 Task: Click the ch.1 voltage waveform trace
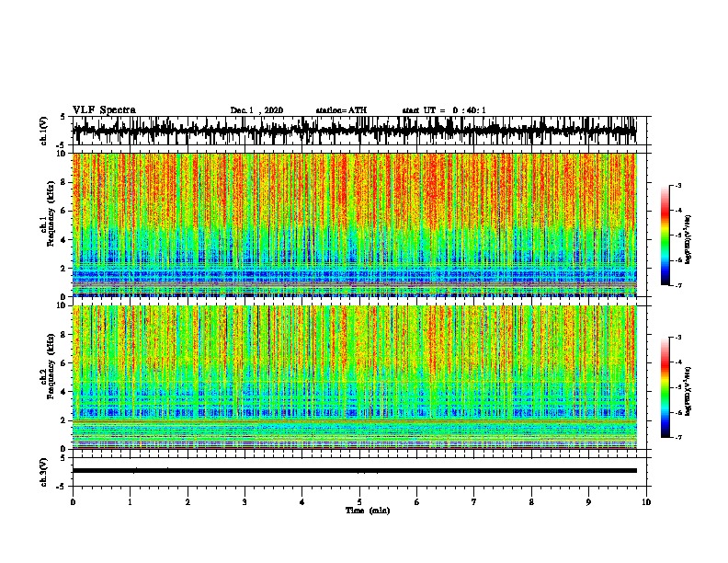354,131
